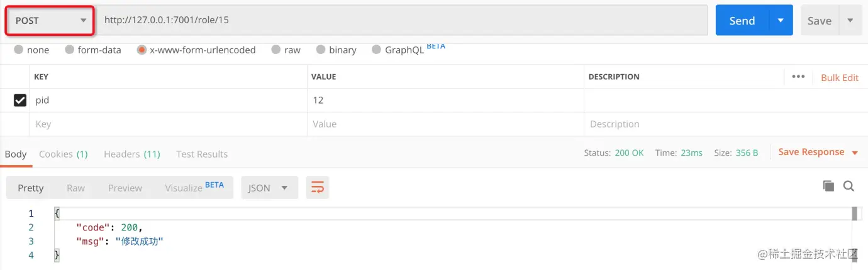Click the wrap lines icon
Screen dimensions: 868x270
coord(318,188)
